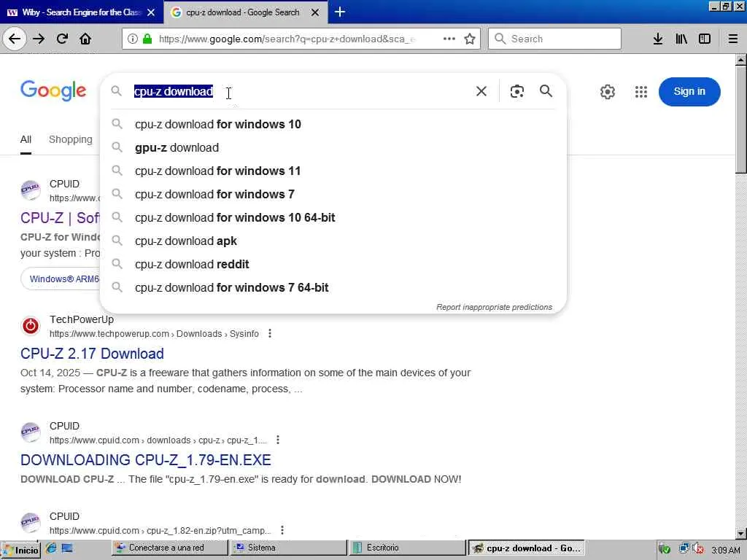
Task: Open the Google apps grid
Action: pyautogui.click(x=641, y=91)
